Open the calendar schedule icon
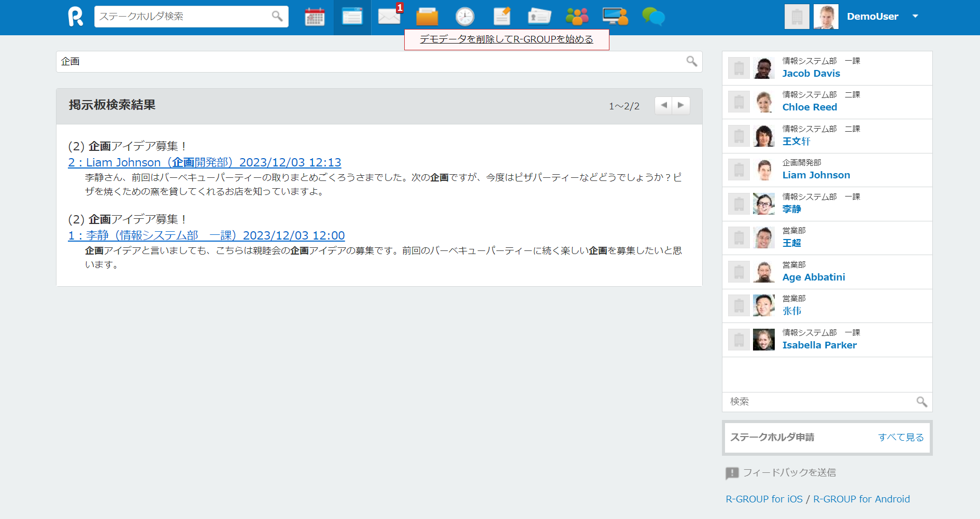The width and height of the screenshot is (980, 519). point(314,16)
